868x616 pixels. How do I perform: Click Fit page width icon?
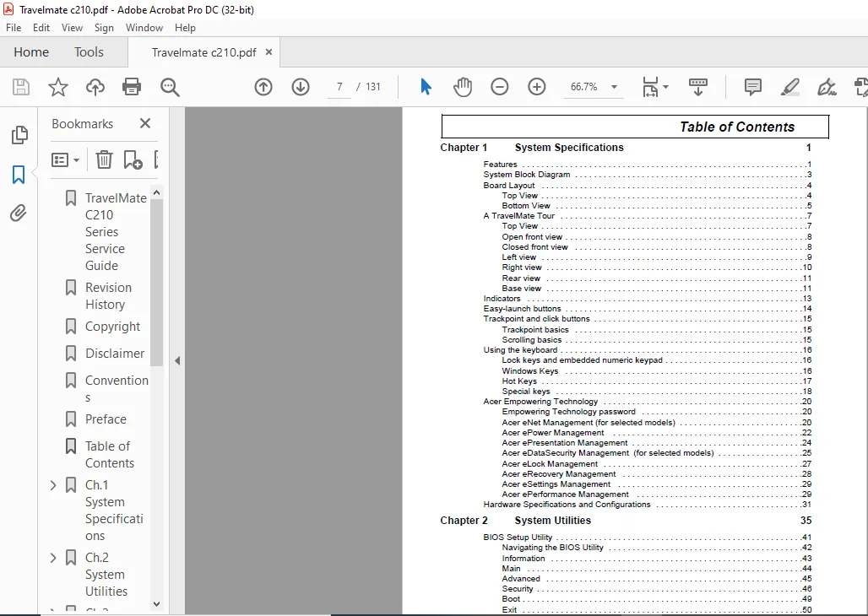(650, 87)
